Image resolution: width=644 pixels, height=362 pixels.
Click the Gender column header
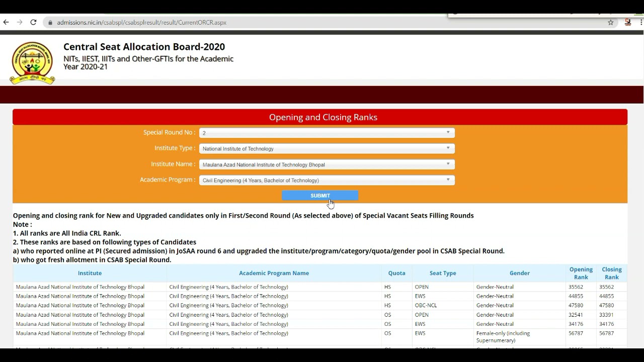[x=519, y=273]
